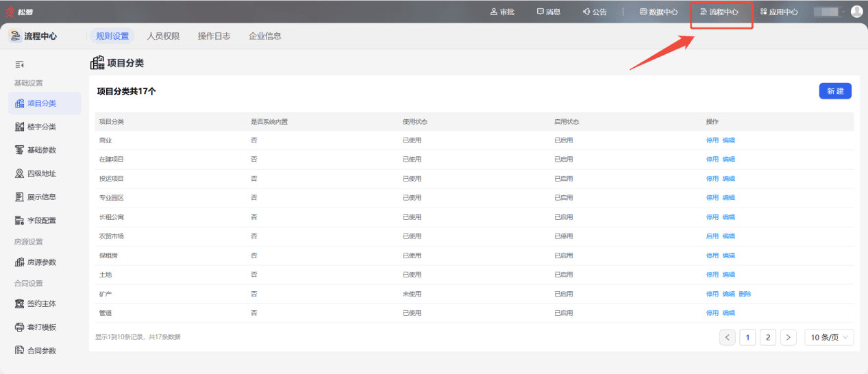
Task: Click 停用 for 投运项目 row
Action: [x=712, y=179]
